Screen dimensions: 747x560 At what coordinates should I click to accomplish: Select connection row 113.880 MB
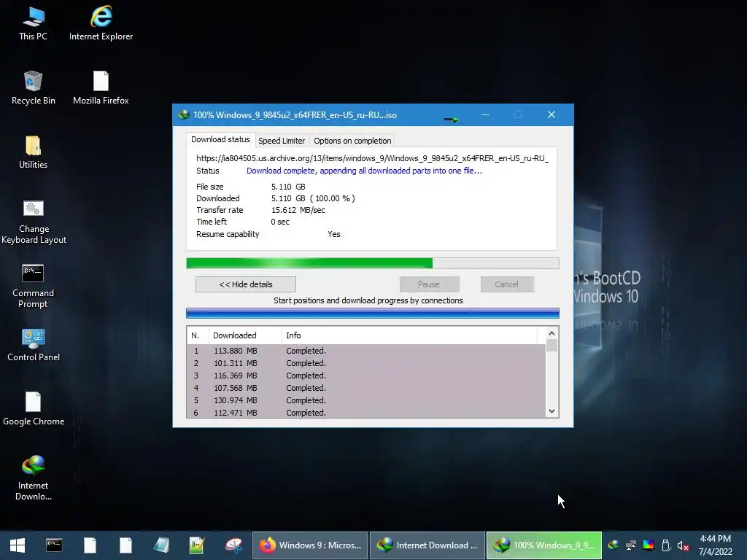click(366, 351)
